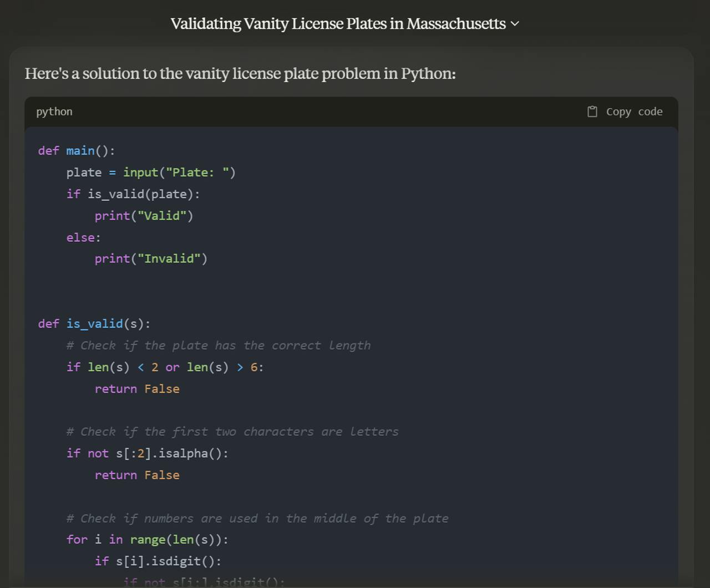710x588 pixels.
Task: Click the Copy code button
Action: point(625,111)
